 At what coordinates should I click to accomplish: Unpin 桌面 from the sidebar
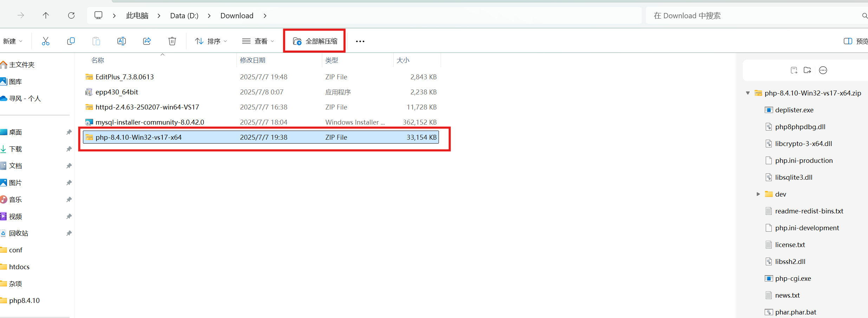(69, 132)
